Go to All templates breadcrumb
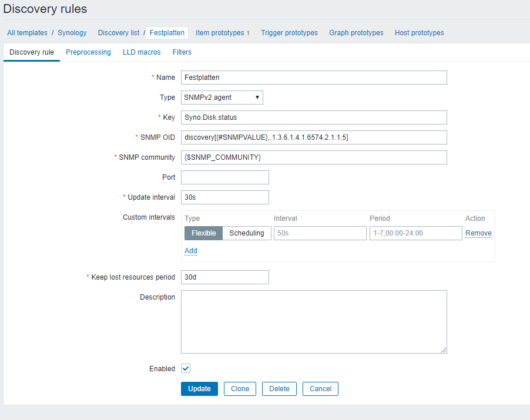 click(27, 33)
